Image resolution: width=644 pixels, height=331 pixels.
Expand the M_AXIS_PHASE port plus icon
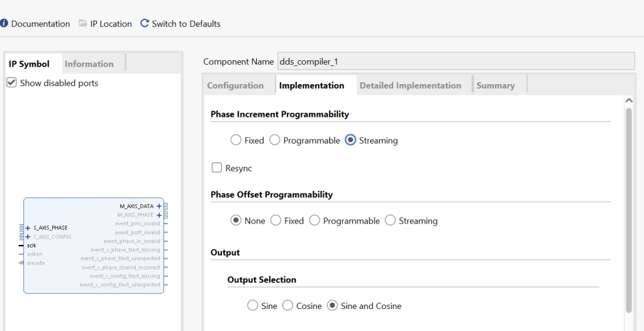click(159, 215)
